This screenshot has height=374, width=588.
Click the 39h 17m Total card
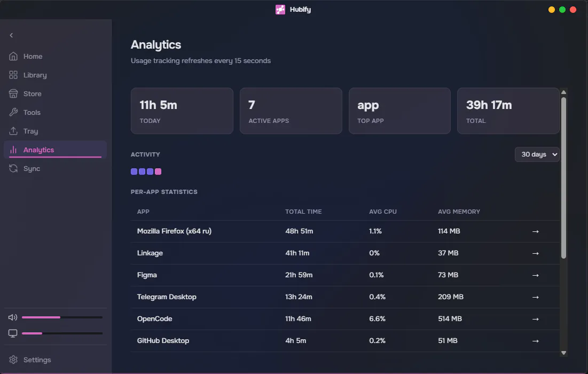click(x=508, y=111)
